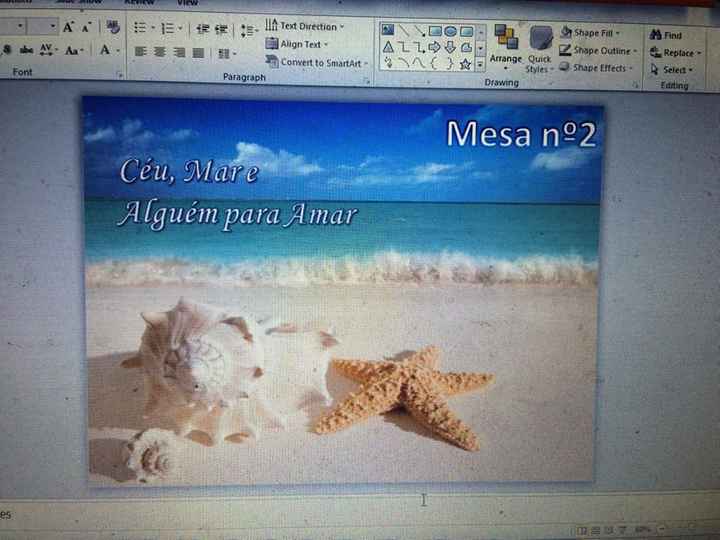Image resolution: width=720 pixels, height=540 pixels.
Task: Apply bullet list formatting
Action: pyautogui.click(x=140, y=28)
